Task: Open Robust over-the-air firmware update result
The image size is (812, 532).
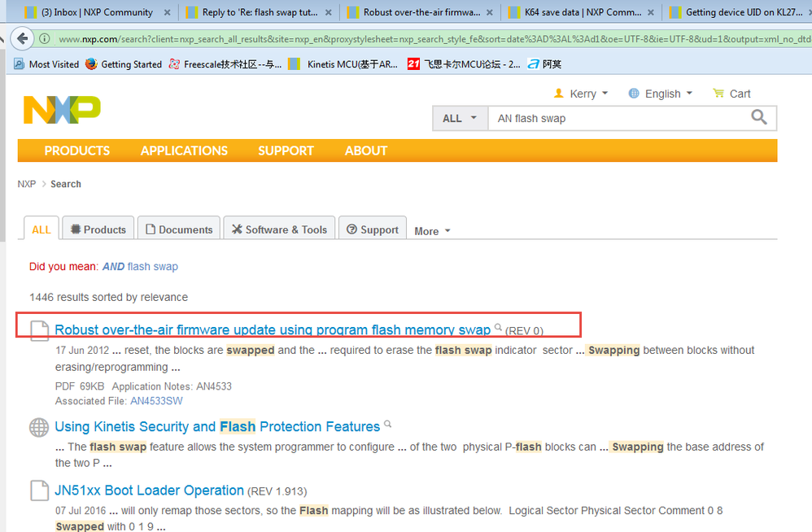Action: [x=273, y=329]
